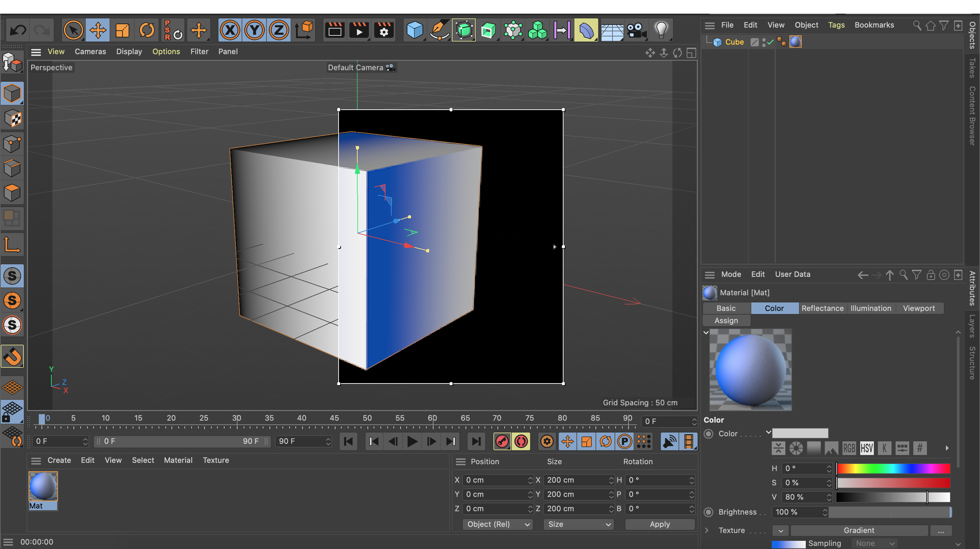Render to Picture Viewer
This screenshot has width=980, height=549.
(359, 30)
